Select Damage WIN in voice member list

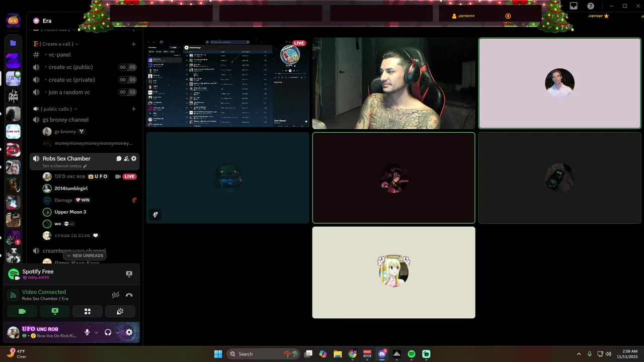coord(90,200)
